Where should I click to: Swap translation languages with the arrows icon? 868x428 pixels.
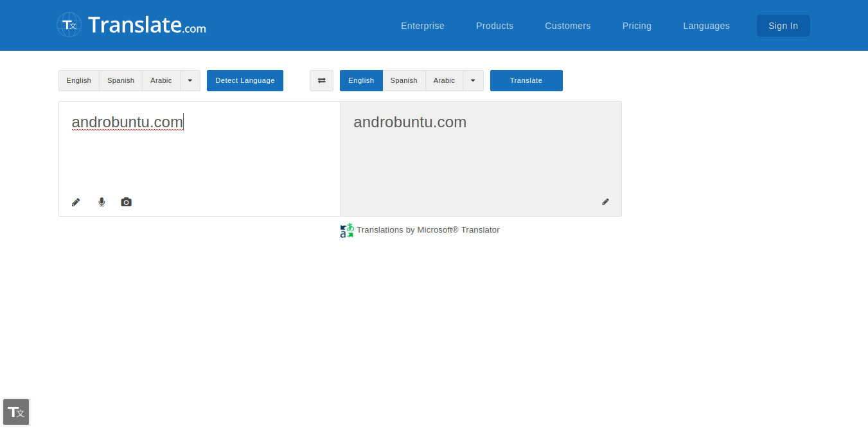[x=321, y=80]
